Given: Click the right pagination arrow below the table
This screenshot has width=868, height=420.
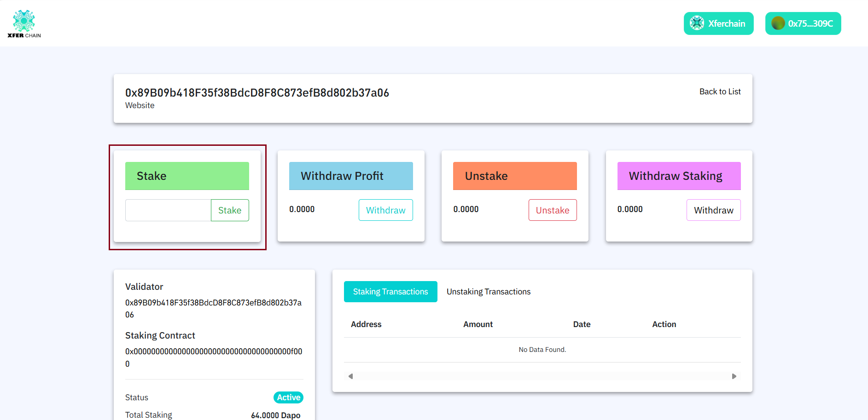Looking at the screenshot, I should tap(734, 376).
